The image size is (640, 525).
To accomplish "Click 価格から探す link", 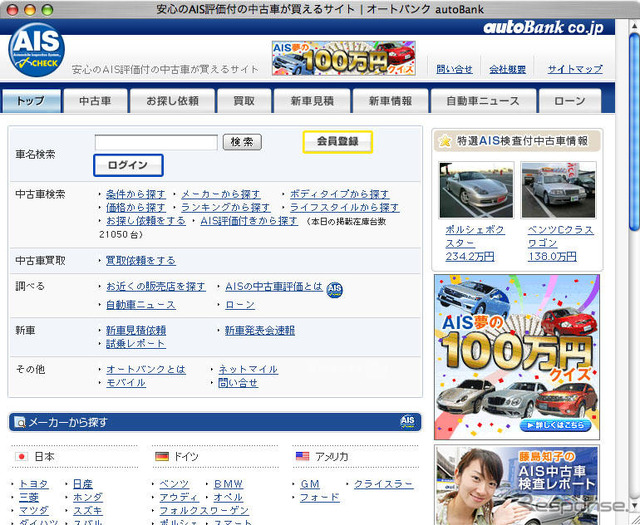I will (x=136, y=208).
